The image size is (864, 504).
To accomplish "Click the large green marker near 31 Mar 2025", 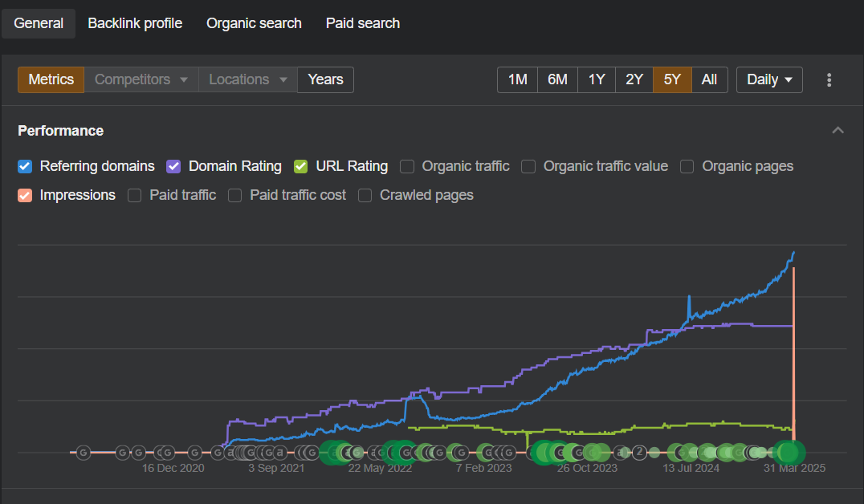I will 789,453.
